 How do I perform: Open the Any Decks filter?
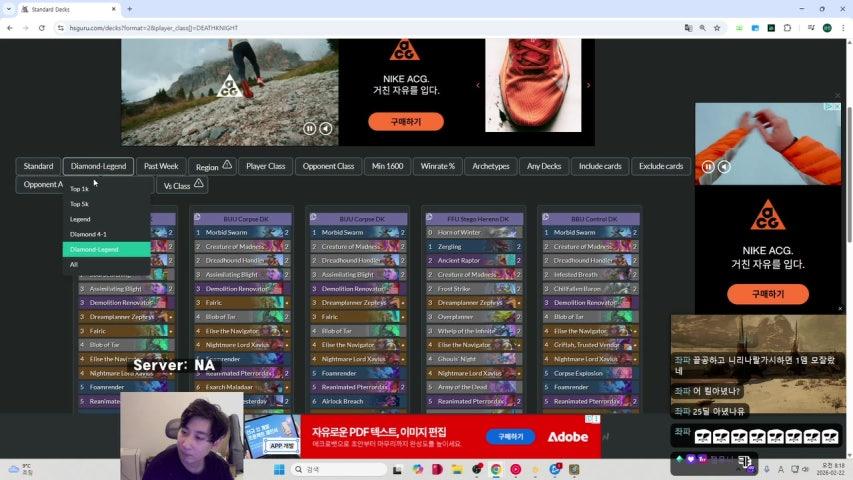pos(543,166)
